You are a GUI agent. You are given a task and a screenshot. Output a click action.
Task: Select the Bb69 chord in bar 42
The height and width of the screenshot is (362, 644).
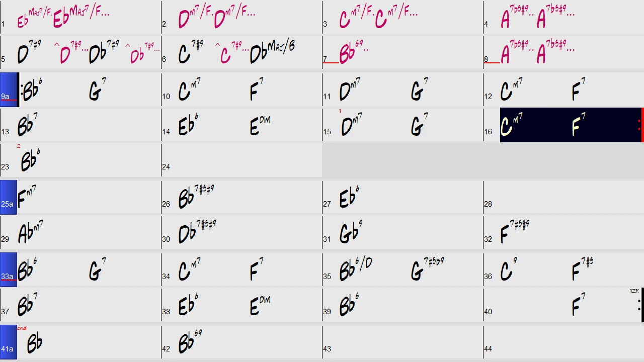click(190, 342)
